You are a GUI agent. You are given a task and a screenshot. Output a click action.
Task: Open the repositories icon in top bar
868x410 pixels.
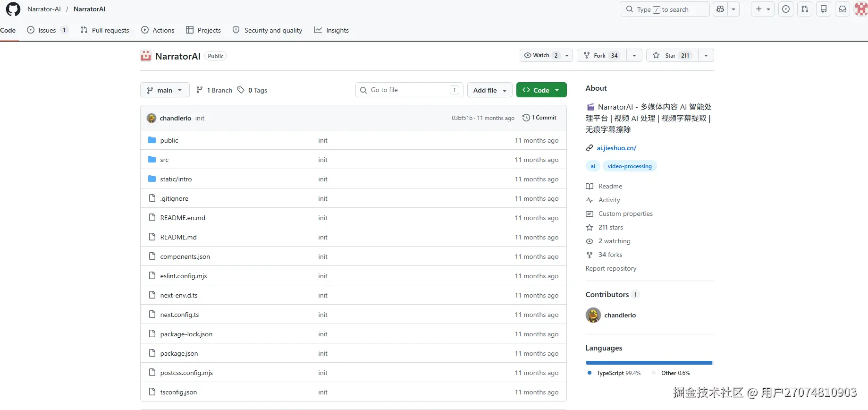(824, 9)
